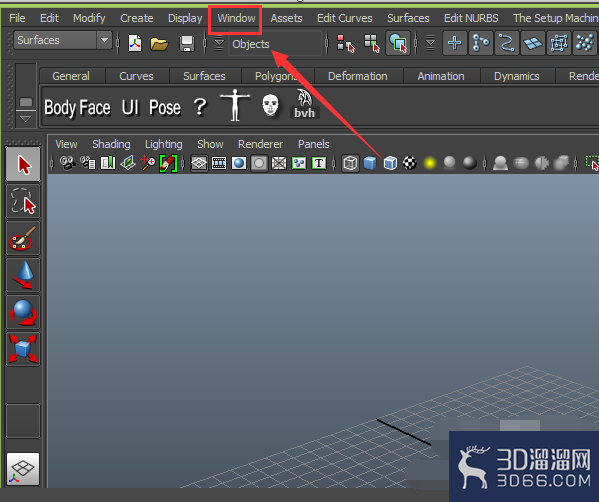Screen dimensions: 599x502
Task: Toggle the Resolution Gate icon
Action: (239, 164)
